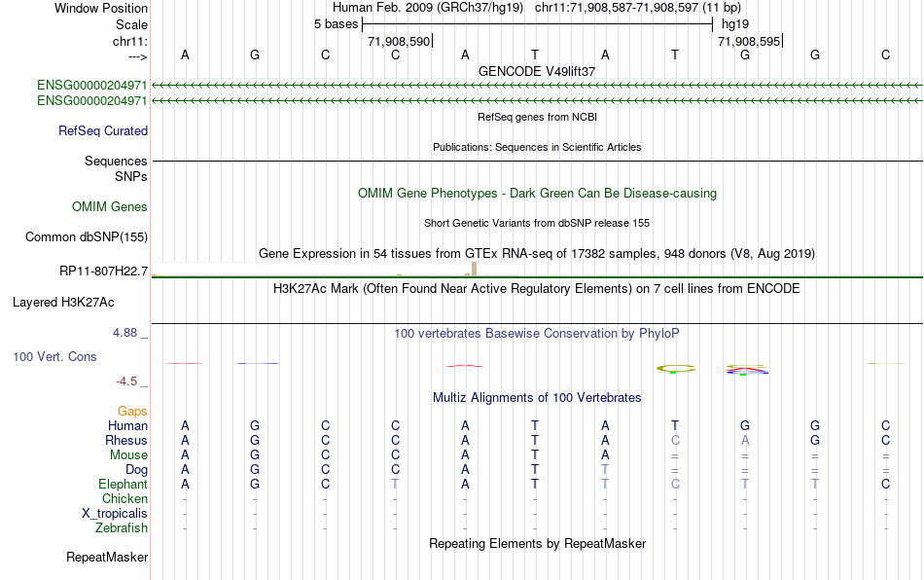
Task: Click the olive oval PhyloP conservation glyph
Action: (676, 369)
